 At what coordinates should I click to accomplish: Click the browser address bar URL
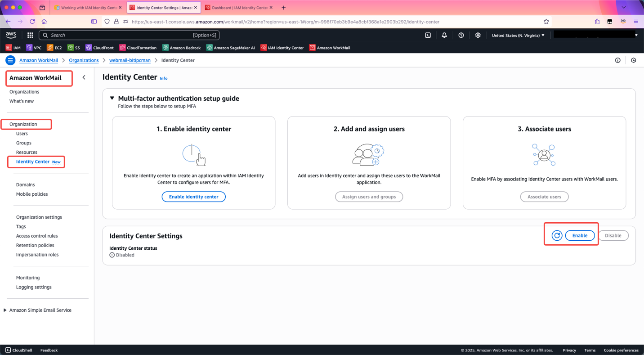pos(286,22)
